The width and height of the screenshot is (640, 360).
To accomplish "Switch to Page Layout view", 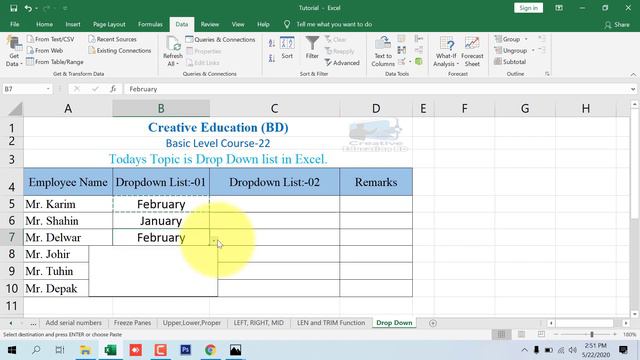I will pos(521,334).
